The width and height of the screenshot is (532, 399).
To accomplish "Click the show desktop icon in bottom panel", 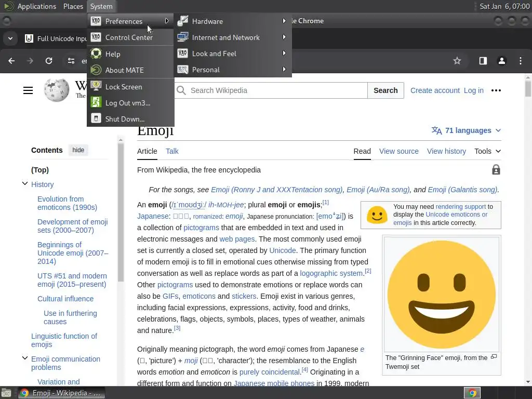I will click(x=6, y=393).
